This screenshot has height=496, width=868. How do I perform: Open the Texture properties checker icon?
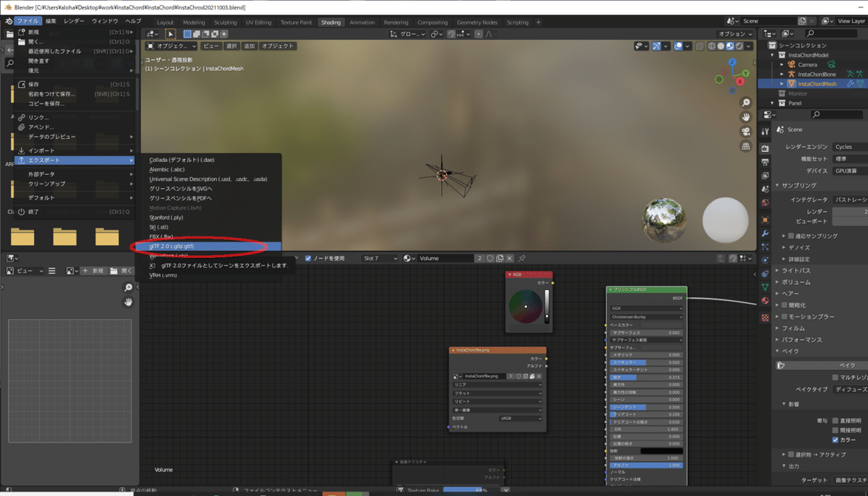click(765, 317)
